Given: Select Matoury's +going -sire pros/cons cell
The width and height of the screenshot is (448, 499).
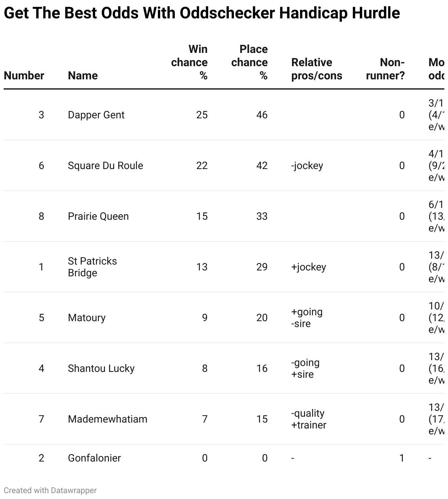Looking at the screenshot, I should 307,318.
